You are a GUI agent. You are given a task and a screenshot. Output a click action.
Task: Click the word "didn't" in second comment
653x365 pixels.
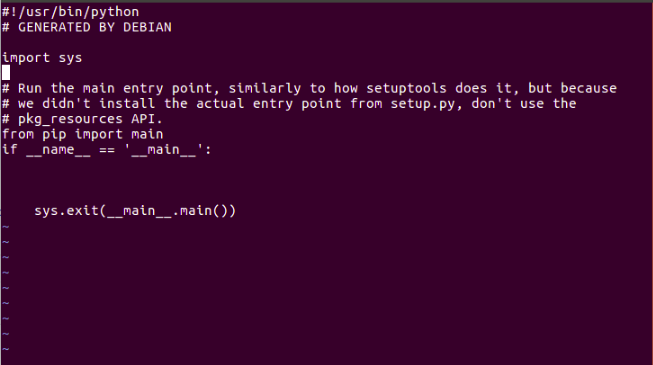click(x=66, y=104)
